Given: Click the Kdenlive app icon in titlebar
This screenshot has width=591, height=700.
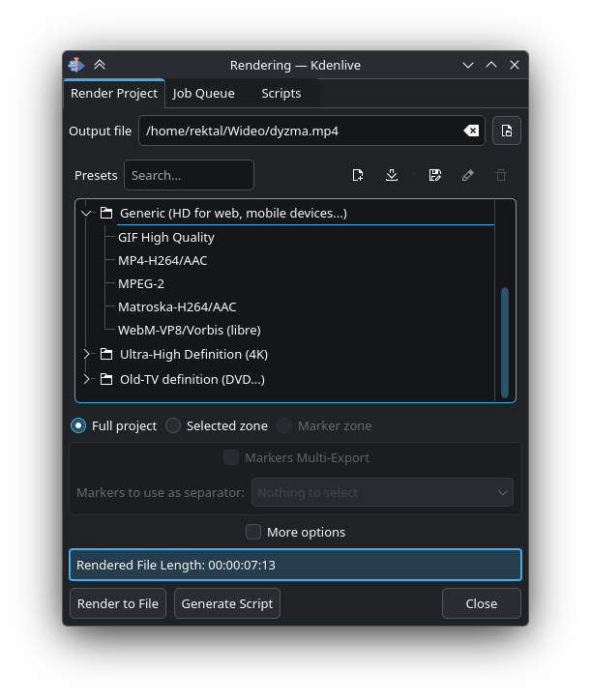Looking at the screenshot, I should (x=76, y=65).
